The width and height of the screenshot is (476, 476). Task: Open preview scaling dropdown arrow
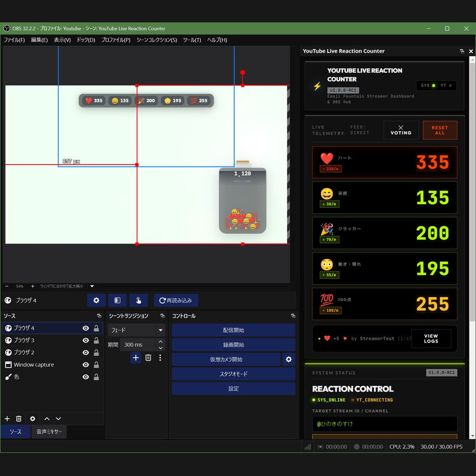point(92,286)
